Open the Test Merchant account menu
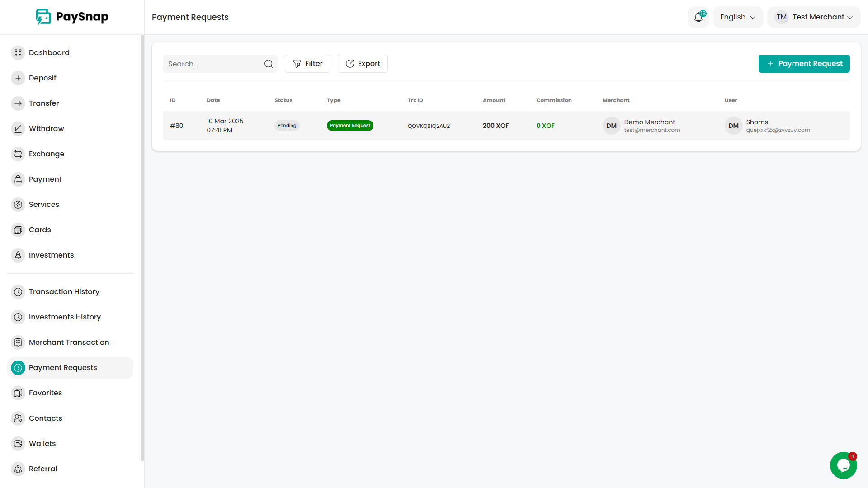This screenshot has height=488, width=868. (x=814, y=17)
